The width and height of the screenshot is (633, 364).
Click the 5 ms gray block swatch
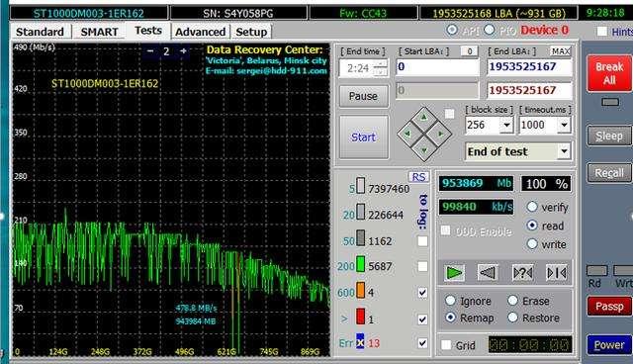tap(360, 186)
